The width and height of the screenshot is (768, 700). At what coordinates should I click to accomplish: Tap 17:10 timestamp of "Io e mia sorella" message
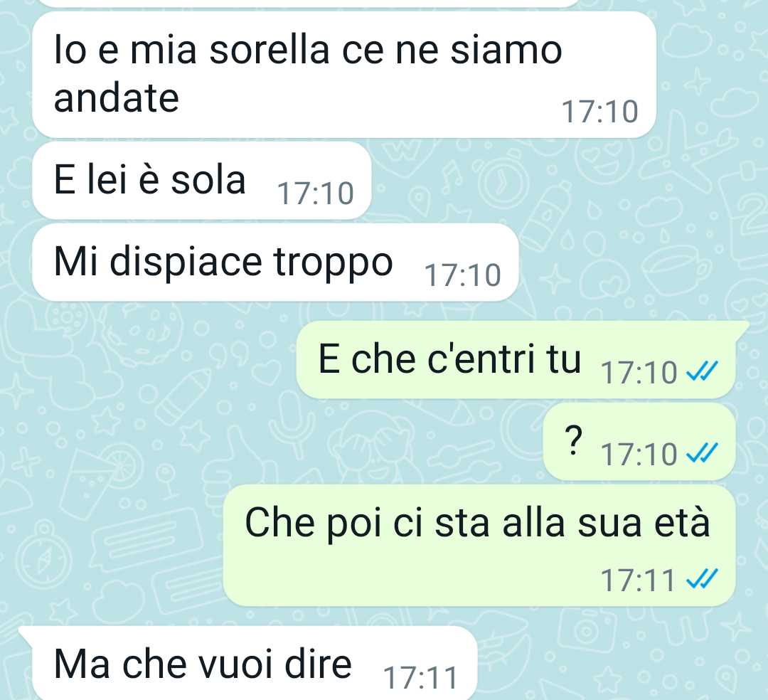[x=600, y=112]
